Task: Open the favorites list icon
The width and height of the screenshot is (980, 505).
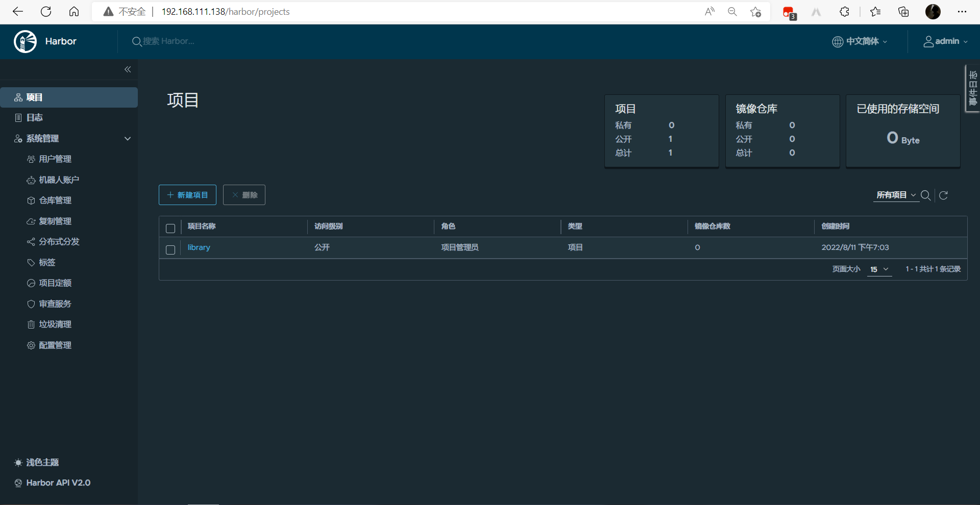Action: click(875, 12)
